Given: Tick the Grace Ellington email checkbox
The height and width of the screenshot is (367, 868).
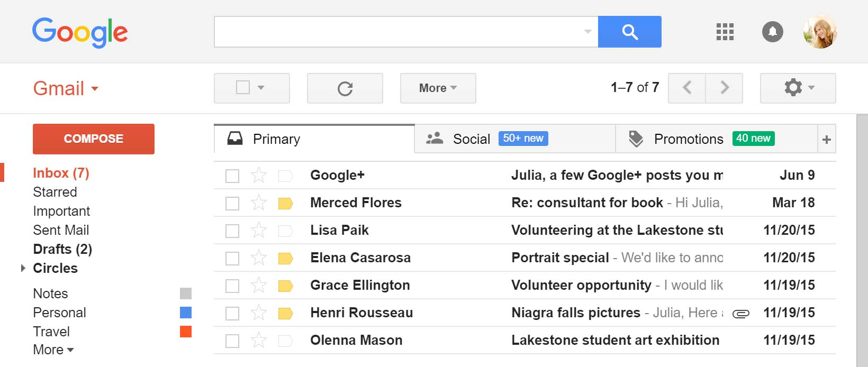Looking at the screenshot, I should [232, 286].
